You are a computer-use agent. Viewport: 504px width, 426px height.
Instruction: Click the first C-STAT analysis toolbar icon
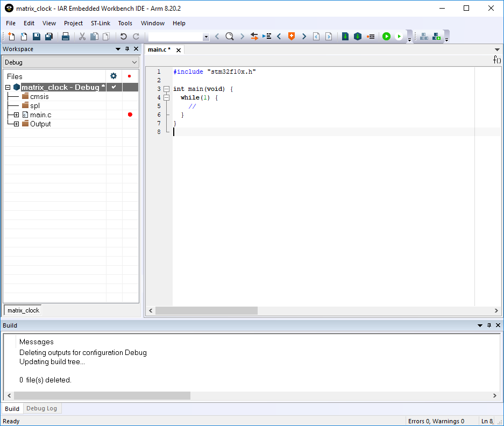[x=424, y=37]
